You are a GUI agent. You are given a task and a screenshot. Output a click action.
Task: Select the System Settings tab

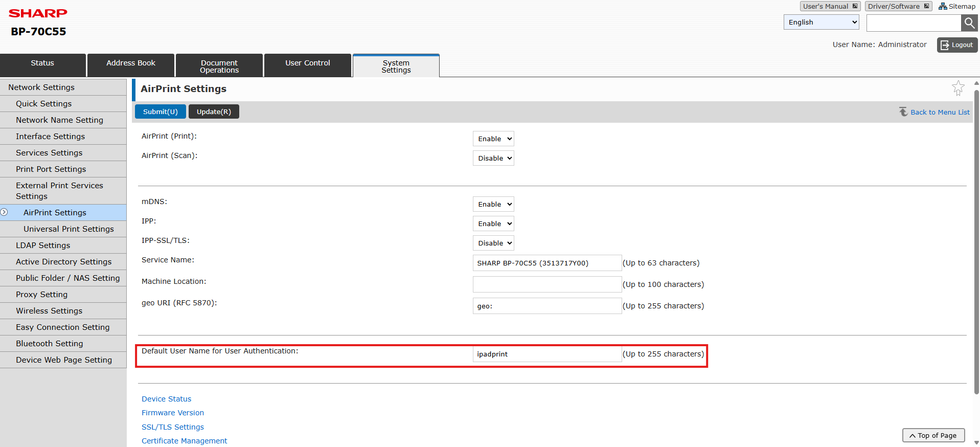[x=396, y=66]
